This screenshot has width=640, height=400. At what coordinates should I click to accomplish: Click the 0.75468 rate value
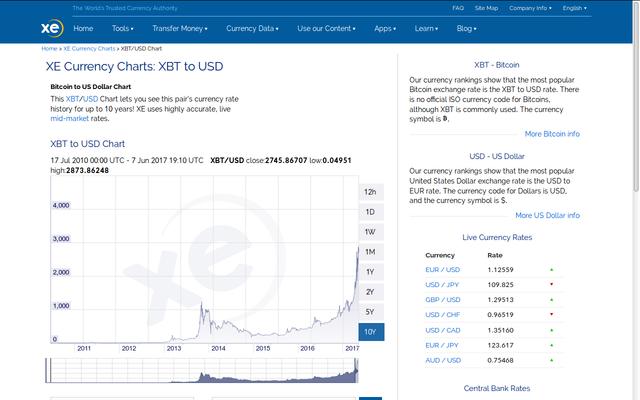[500, 360]
